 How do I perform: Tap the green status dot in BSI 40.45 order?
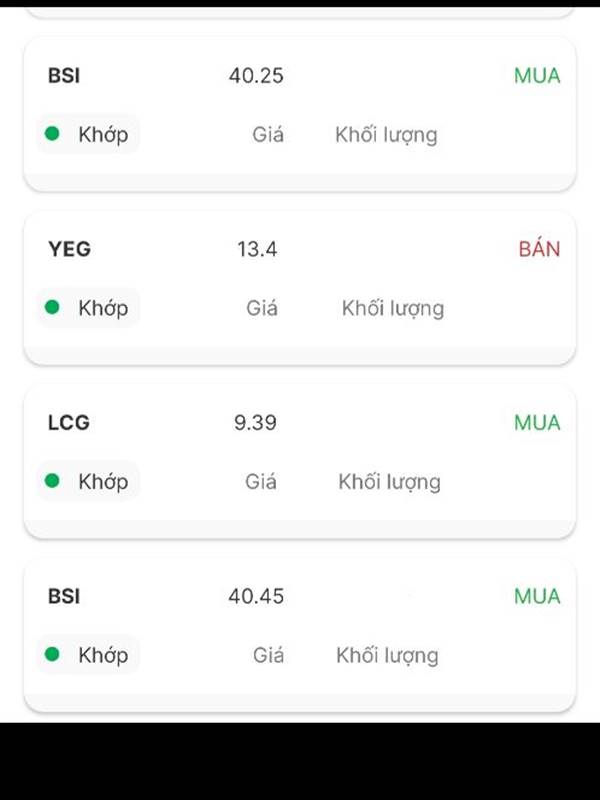tap(52, 654)
